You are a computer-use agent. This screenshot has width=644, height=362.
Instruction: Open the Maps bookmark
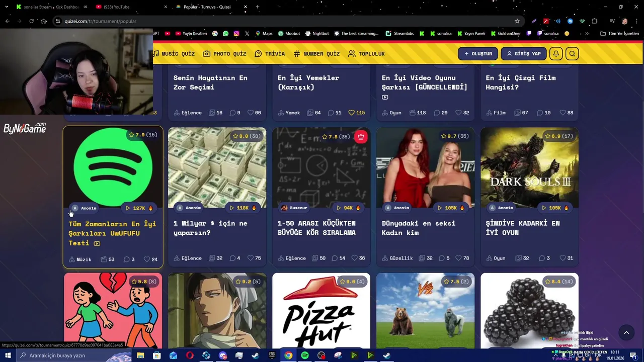coord(264,34)
